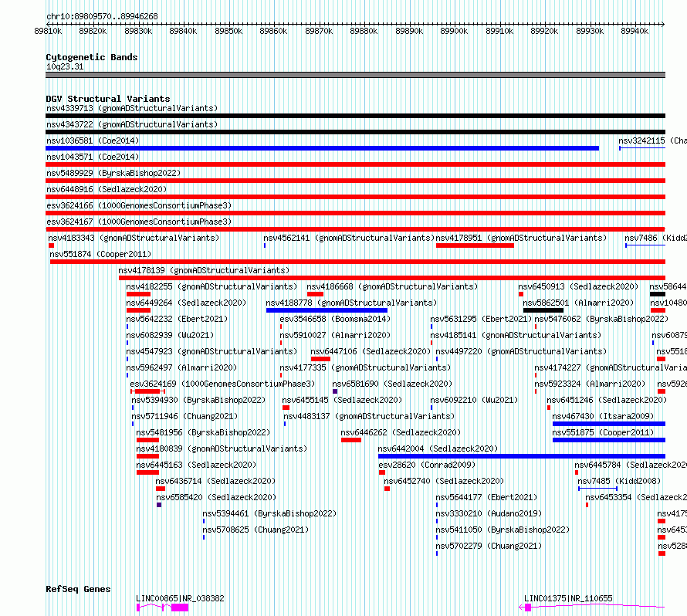Click the 89900k ruler position

(x=454, y=31)
